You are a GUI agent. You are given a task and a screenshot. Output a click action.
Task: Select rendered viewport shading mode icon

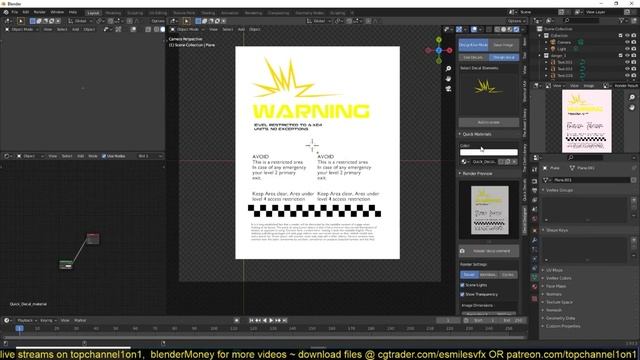click(x=516, y=29)
